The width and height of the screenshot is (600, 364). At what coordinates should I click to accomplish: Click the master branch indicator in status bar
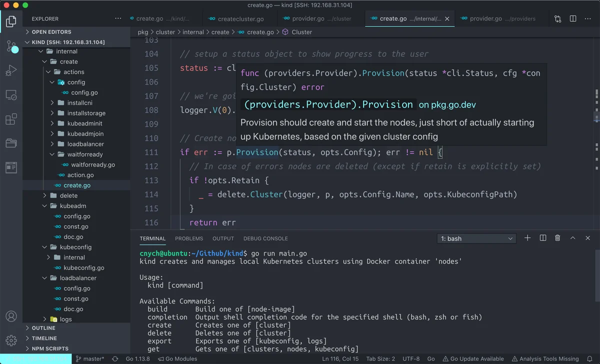[x=90, y=358]
